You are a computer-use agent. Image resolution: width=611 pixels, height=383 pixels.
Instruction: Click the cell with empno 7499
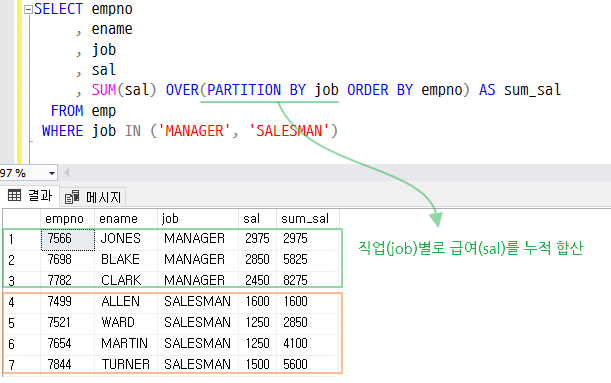pyautogui.click(x=67, y=302)
